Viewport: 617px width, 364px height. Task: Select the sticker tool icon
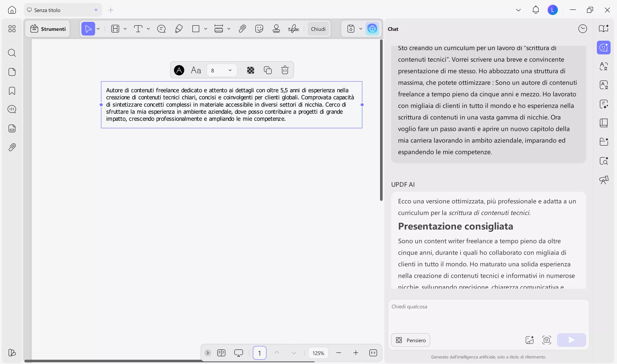(x=259, y=29)
